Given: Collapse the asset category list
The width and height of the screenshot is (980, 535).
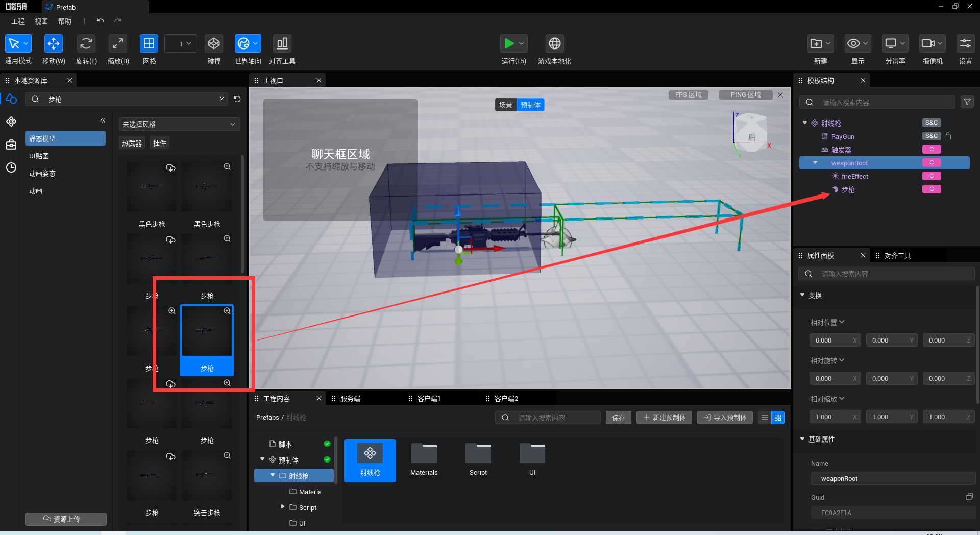Looking at the screenshot, I should pos(103,120).
